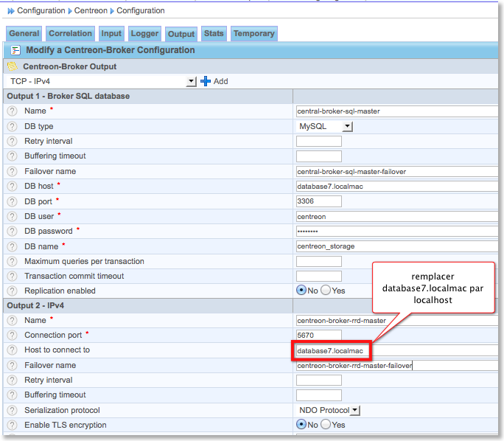Click help icon beside Serialization protocol
Screen dimensions: 504x441
click(12, 410)
